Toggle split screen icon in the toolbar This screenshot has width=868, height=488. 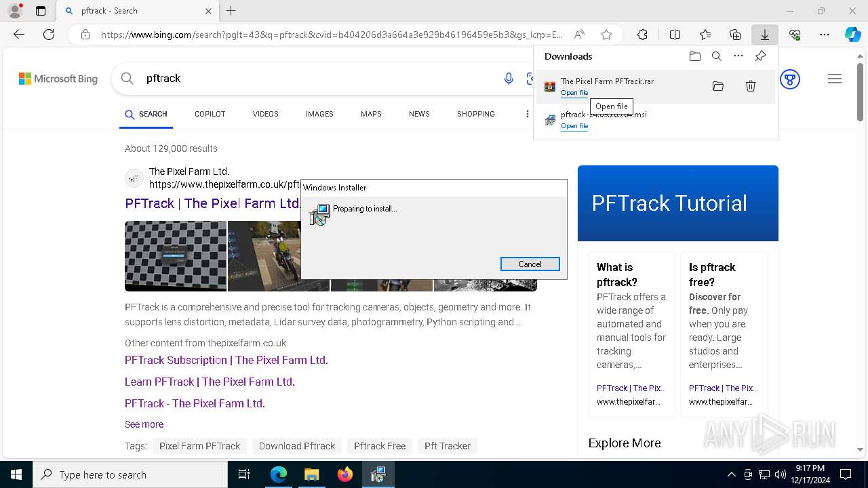pos(675,35)
